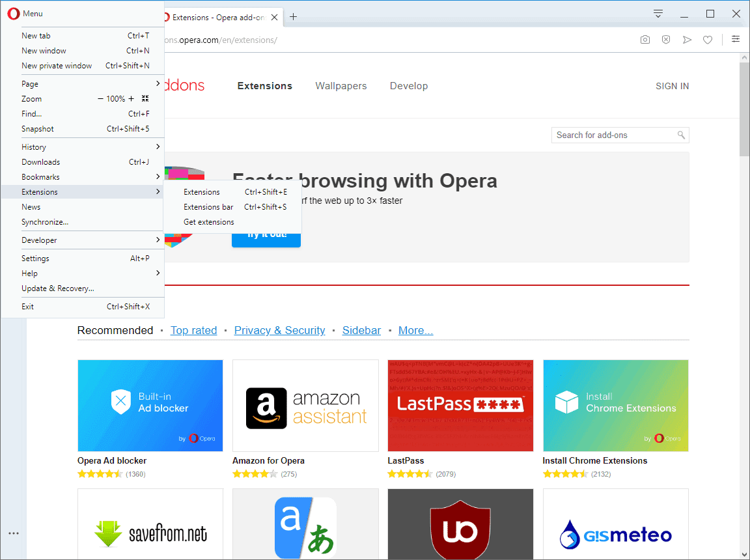Add a new tab with plus icon
The width and height of the screenshot is (750, 560).
[x=293, y=17]
